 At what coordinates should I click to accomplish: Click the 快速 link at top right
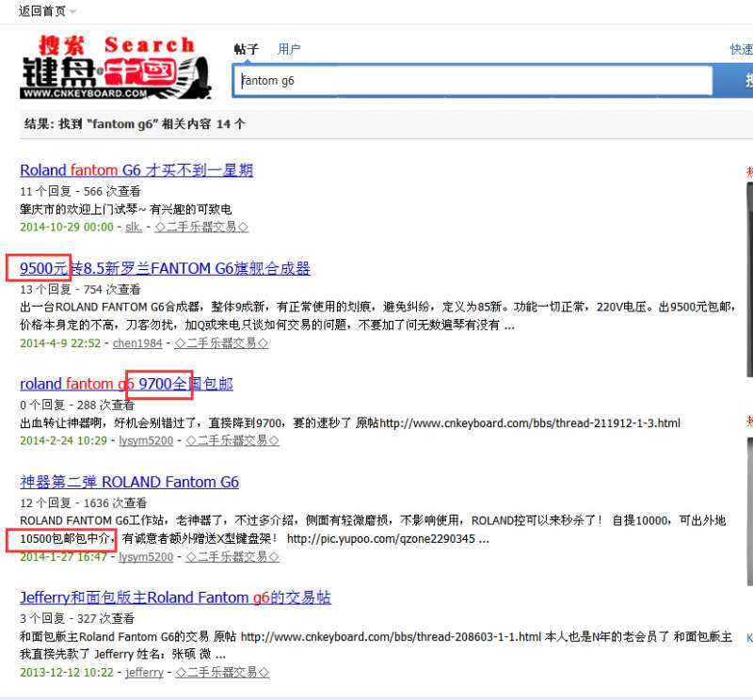[x=742, y=49]
